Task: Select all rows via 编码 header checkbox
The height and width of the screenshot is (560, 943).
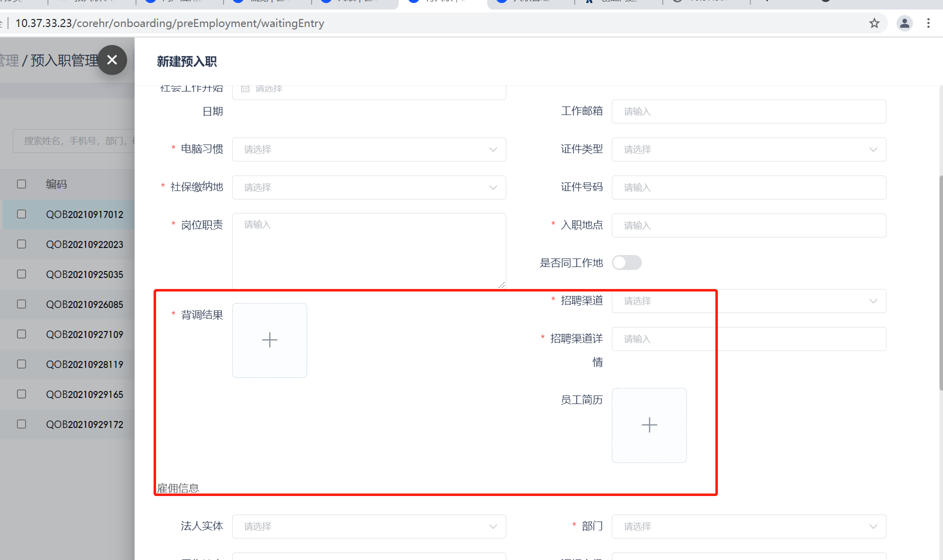Action: [22, 184]
